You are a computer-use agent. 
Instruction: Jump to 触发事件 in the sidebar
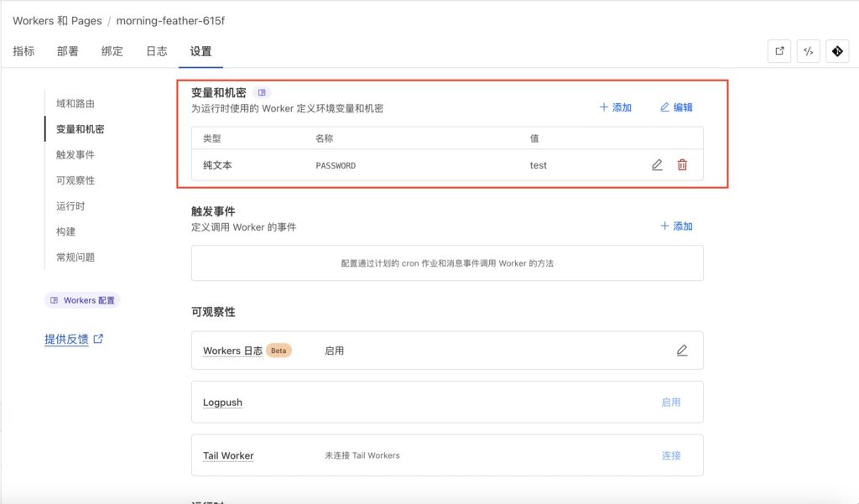click(75, 155)
